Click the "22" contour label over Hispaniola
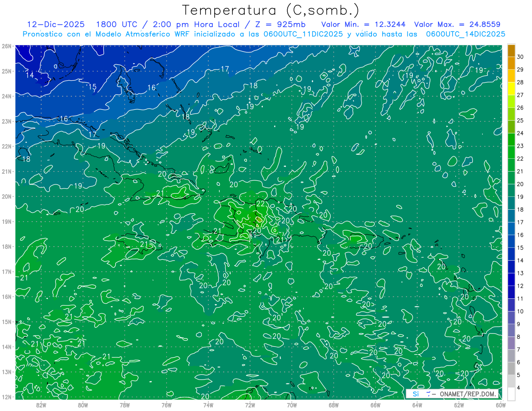The height and width of the screenshot is (411, 532). (261, 203)
